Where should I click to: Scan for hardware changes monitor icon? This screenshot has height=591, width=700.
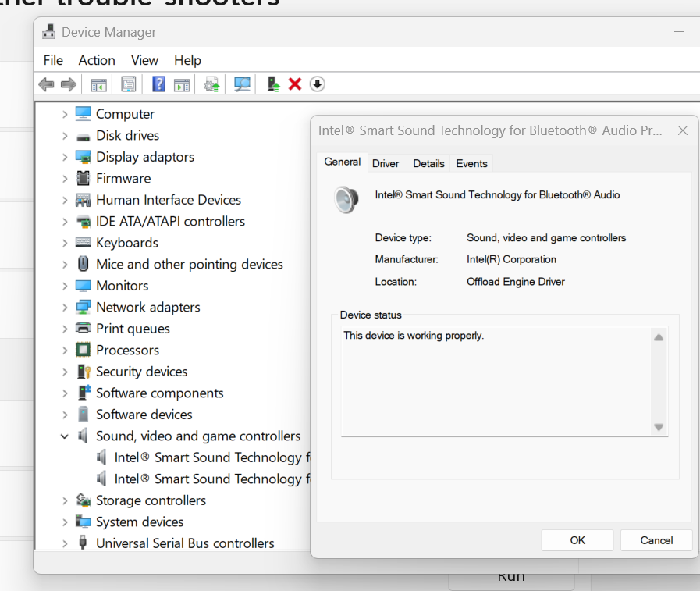click(242, 84)
